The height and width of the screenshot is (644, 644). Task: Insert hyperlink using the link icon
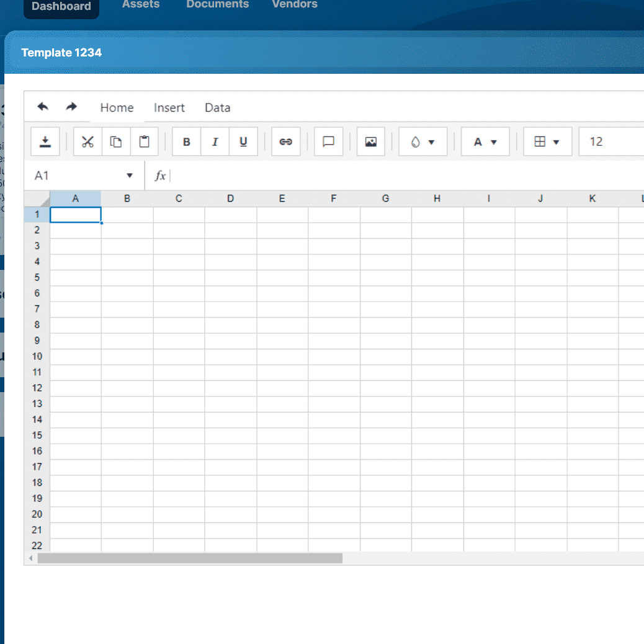285,141
